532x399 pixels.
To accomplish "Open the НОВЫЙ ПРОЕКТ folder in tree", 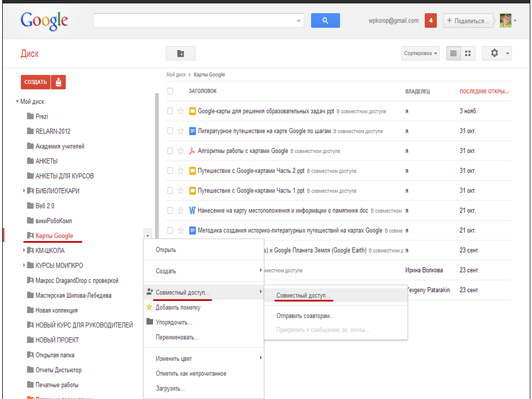I will point(57,340).
